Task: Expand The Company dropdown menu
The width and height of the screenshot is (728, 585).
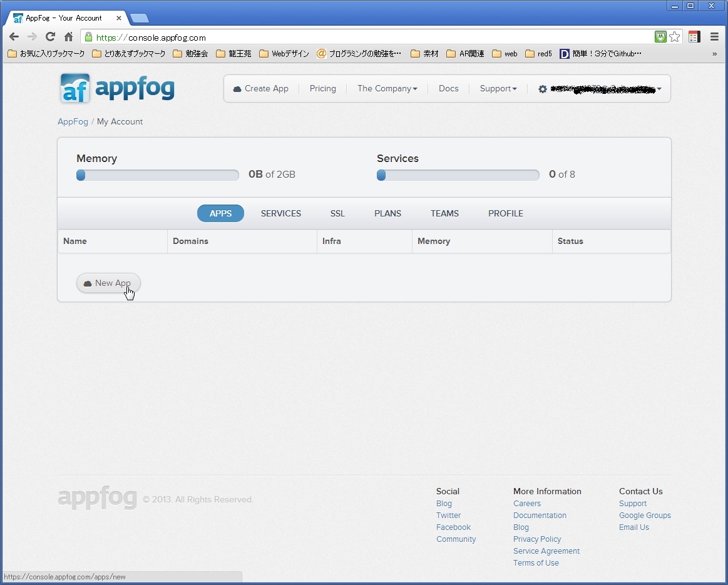Action: (x=387, y=89)
